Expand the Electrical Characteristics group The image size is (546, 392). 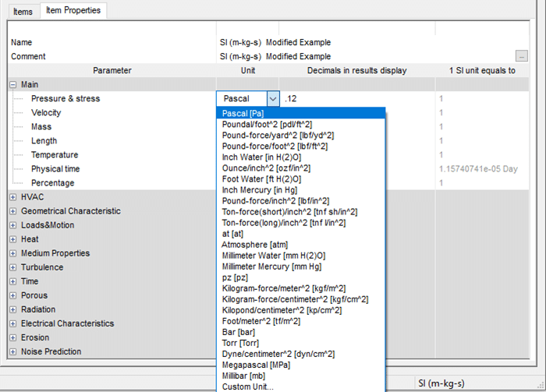point(13,323)
